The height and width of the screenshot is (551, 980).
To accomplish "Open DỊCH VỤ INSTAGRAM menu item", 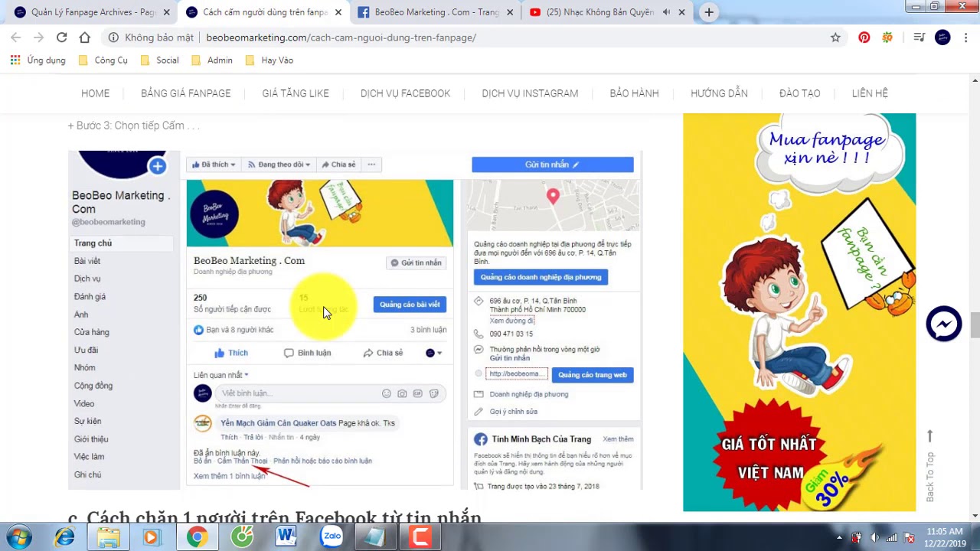I will [530, 93].
